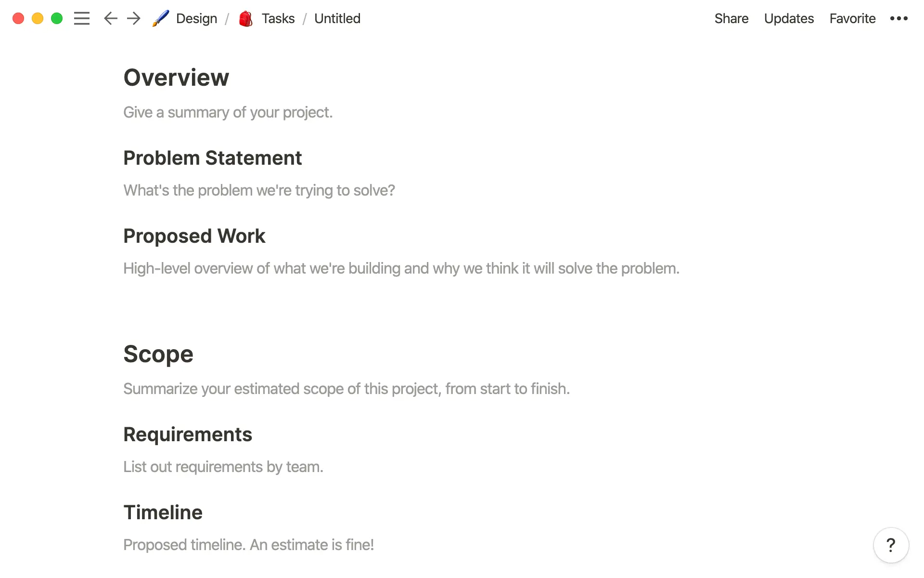Screen dimensions: 924x578
Task: Select Untitled in the breadcrumb
Action: (337, 18)
